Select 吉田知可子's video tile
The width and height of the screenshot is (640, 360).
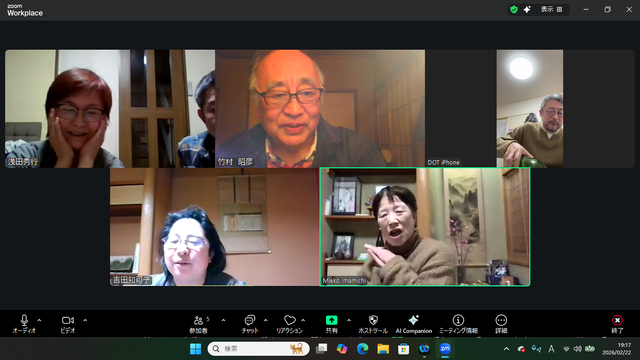click(214, 227)
